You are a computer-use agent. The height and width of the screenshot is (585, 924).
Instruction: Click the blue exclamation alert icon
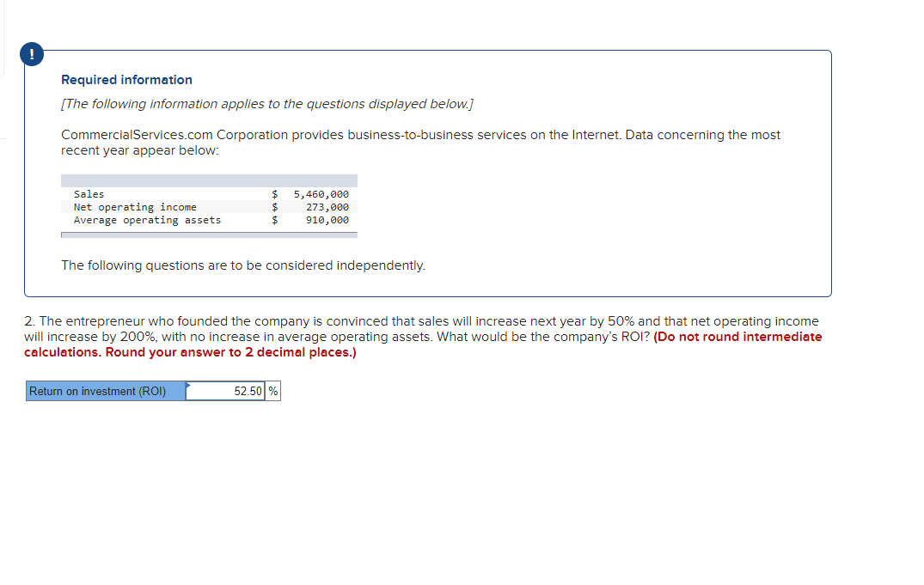(x=31, y=54)
